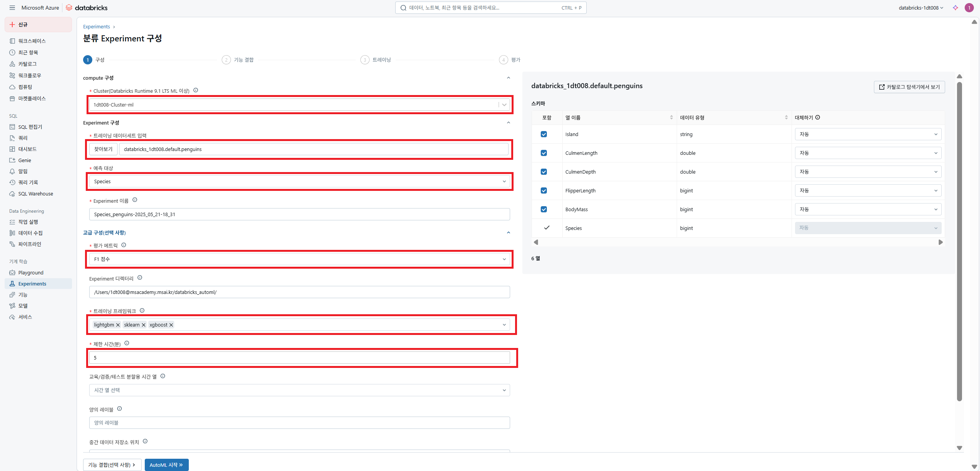The image size is (980, 471).
Task: Uncheck the FlipperLength column checkbox
Action: tap(544, 190)
